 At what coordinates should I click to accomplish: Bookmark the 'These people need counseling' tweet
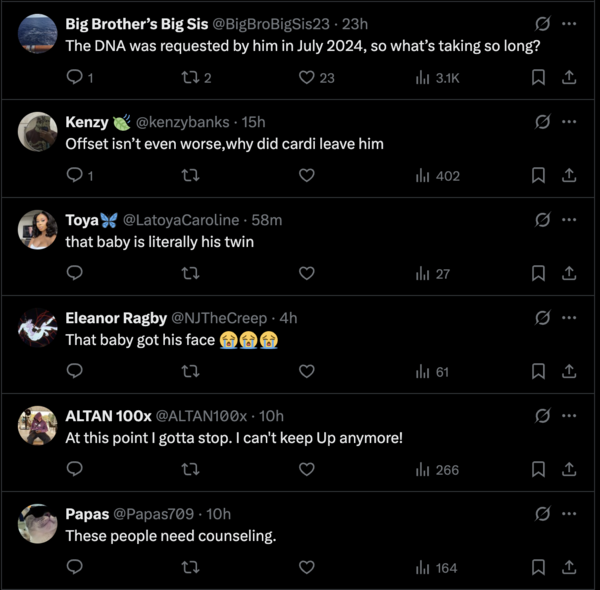pyautogui.click(x=538, y=567)
